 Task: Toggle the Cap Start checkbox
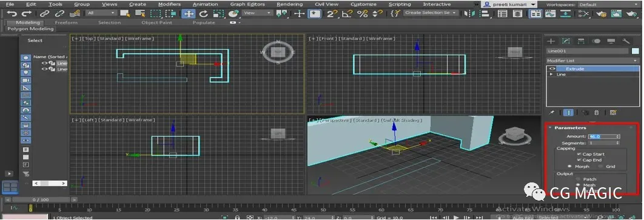(x=579, y=155)
